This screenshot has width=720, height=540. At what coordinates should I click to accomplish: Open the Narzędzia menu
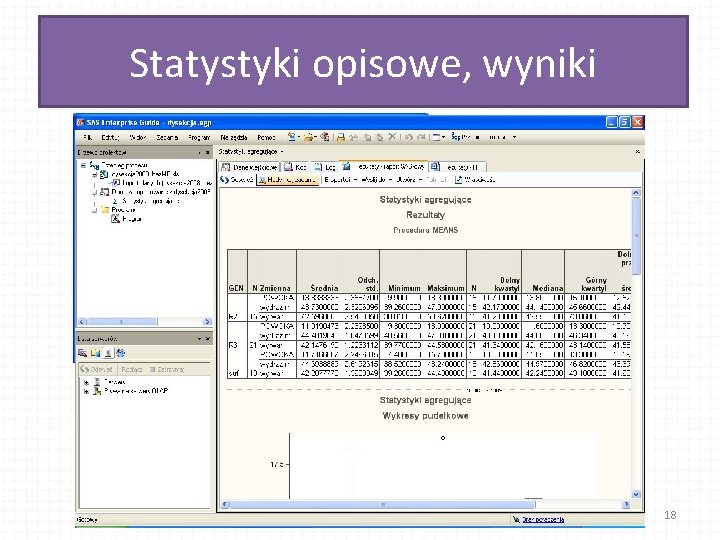click(234, 137)
